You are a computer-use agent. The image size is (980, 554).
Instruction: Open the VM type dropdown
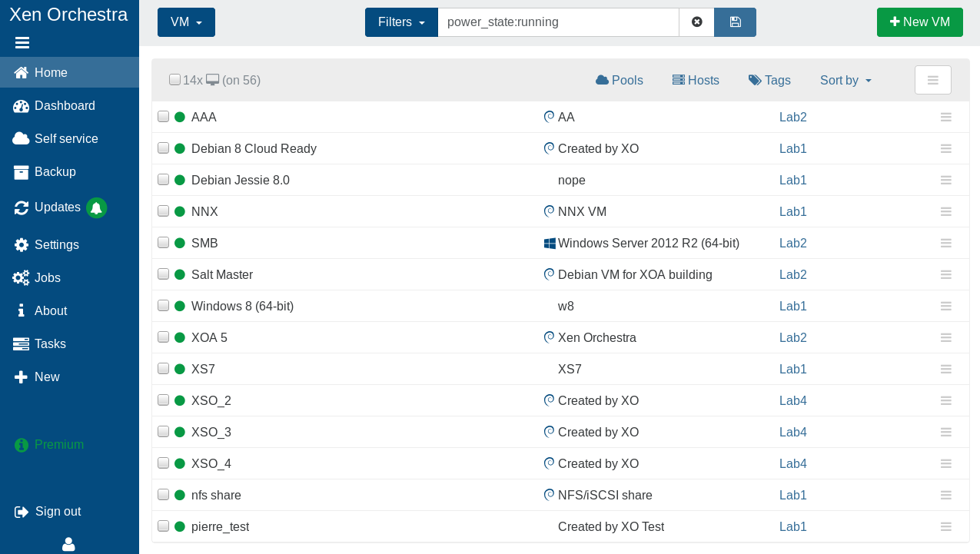click(x=186, y=22)
